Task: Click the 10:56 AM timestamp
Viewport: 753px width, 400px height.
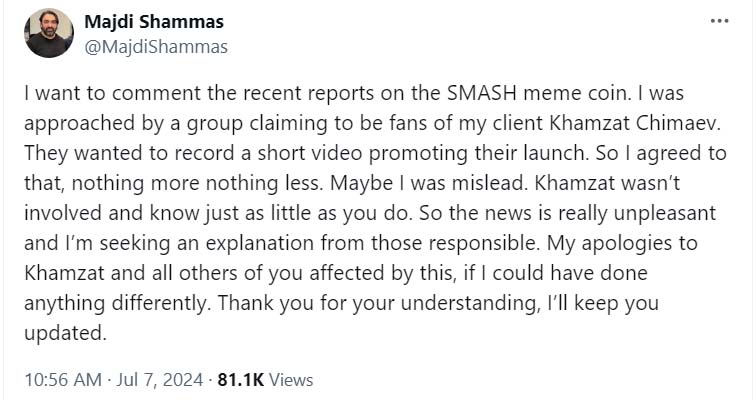Action: pyautogui.click(x=63, y=380)
